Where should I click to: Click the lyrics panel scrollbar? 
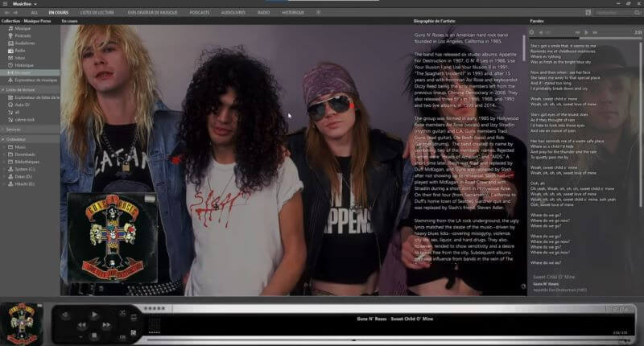coord(642,123)
